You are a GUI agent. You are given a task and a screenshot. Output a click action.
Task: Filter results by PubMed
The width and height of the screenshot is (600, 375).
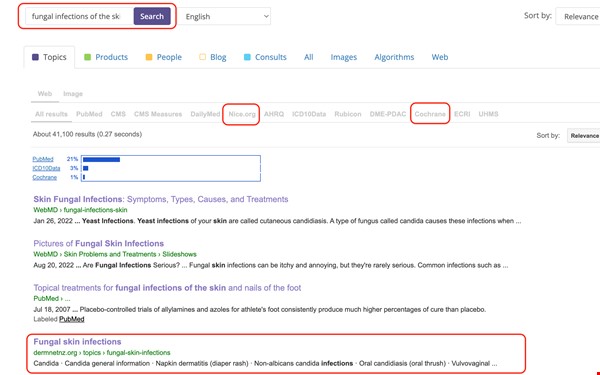(x=89, y=114)
